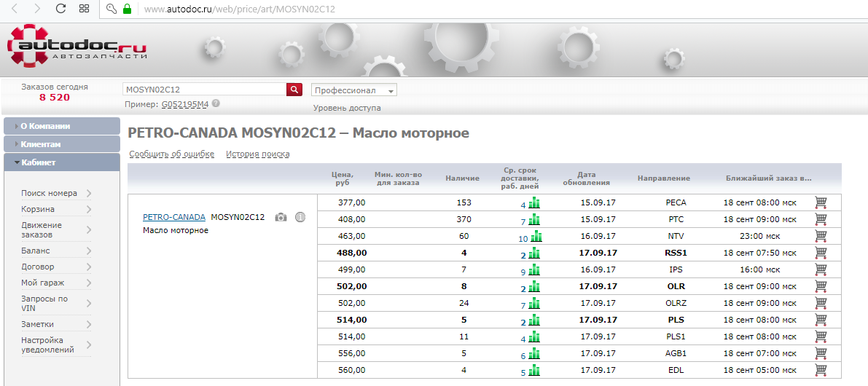Expand the О Компании menu section
The height and width of the screenshot is (386, 868).
coord(61,126)
